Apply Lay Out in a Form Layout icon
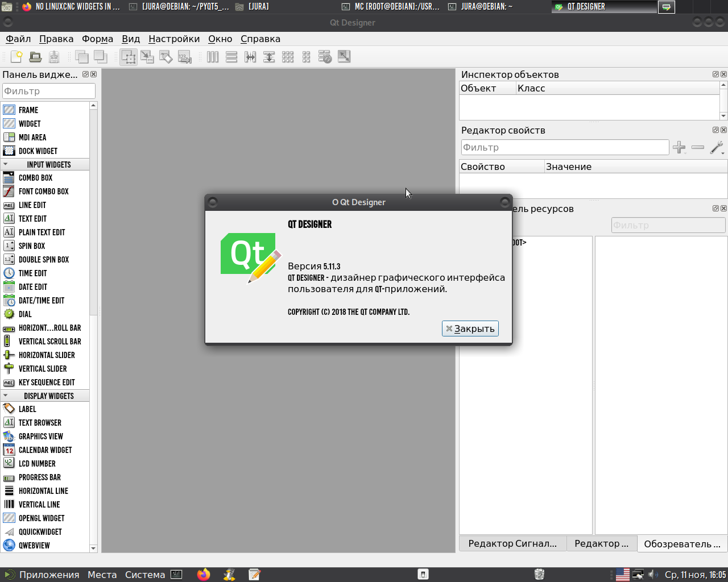This screenshot has height=582, width=728. pyautogui.click(x=307, y=57)
